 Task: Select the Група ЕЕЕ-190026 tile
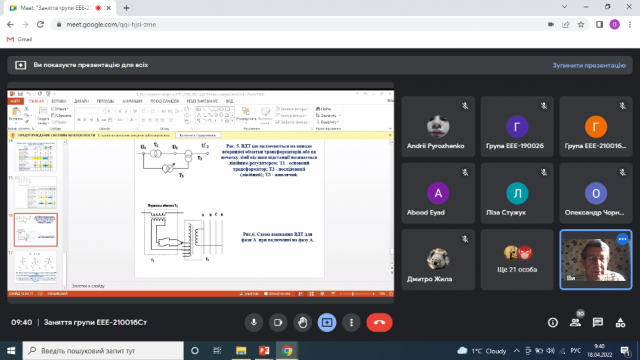coord(517,127)
